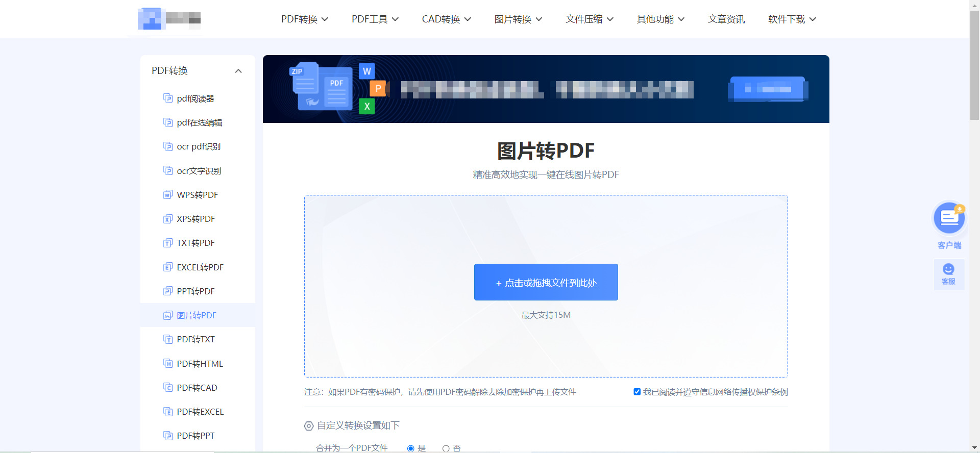
Task: Click the settings icon beside 自定义转换设置如下
Action: (x=309, y=426)
